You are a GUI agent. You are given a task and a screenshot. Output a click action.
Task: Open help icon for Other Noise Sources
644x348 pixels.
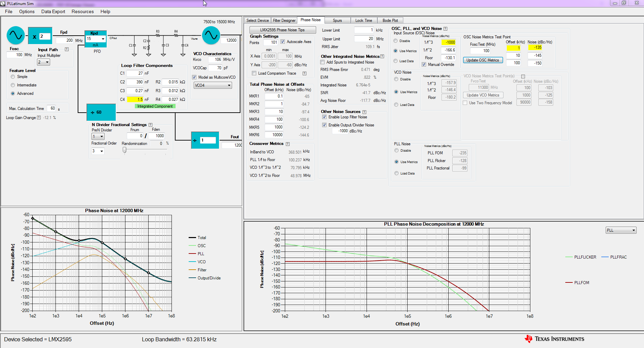pyautogui.click(x=364, y=112)
